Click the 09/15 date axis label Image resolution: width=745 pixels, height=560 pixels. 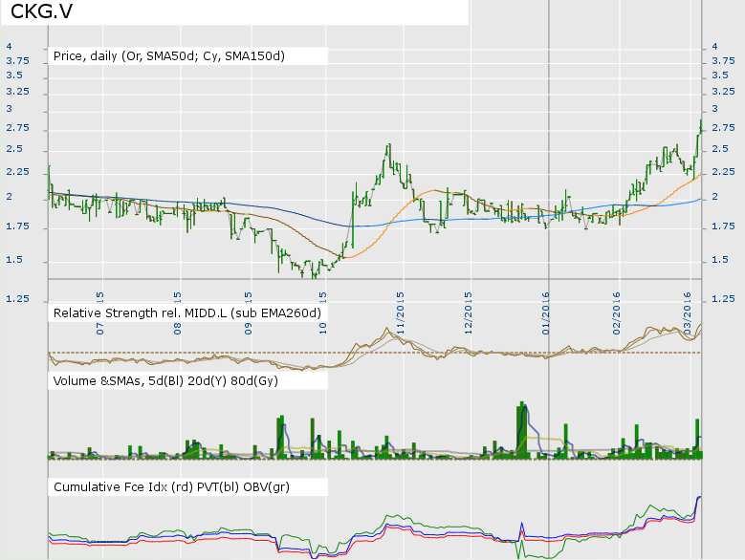pos(248,298)
